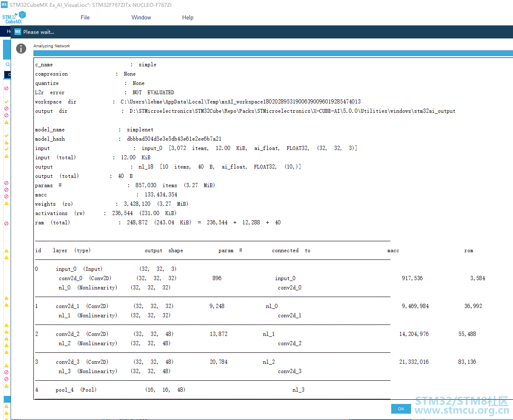Screen dimensions: 513x420
Task: Click the MX icon in Please wait title bar
Action: pos(18,32)
